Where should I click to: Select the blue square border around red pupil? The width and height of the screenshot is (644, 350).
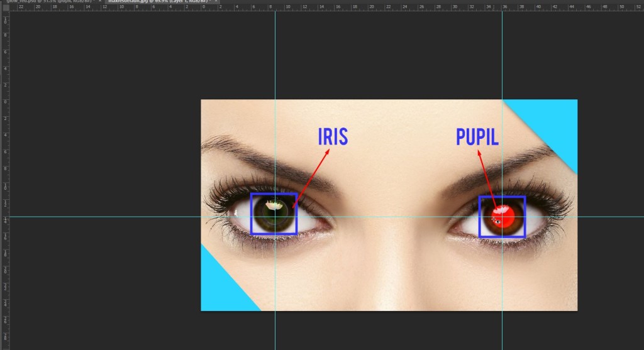click(x=480, y=217)
